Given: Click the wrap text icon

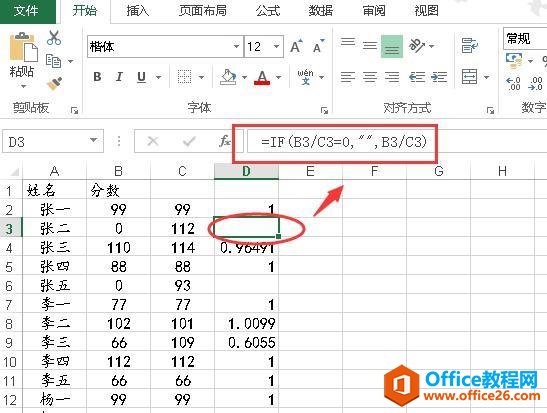Looking at the screenshot, I should (x=469, y=45).
